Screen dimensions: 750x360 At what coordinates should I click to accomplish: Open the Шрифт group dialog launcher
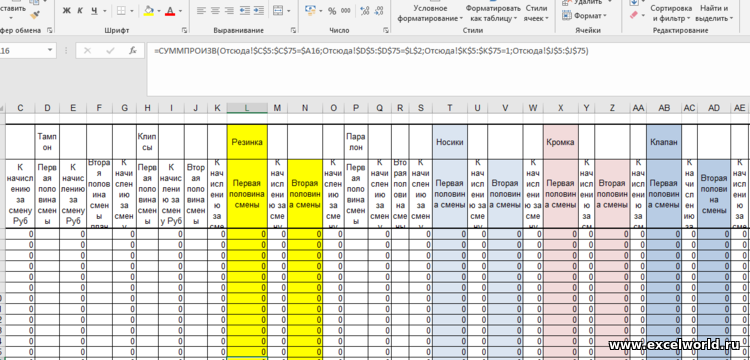[x=185, y=31]
